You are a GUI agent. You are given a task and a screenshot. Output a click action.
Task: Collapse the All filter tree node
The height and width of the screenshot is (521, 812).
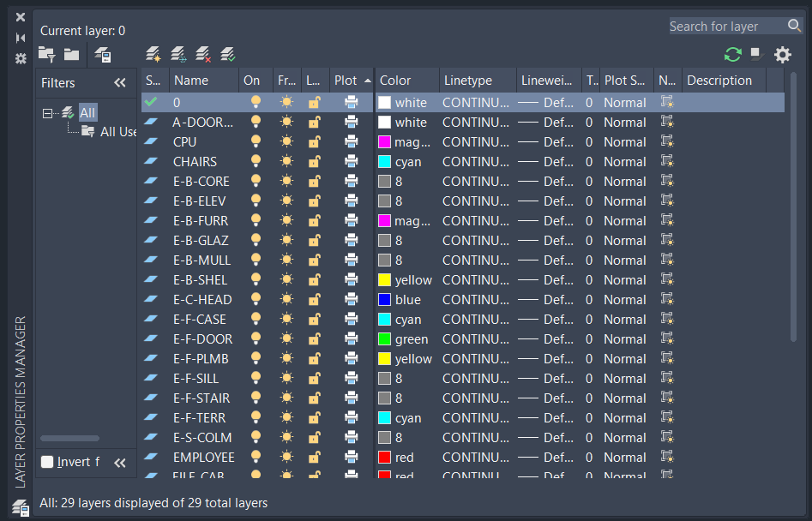point(48,113)
